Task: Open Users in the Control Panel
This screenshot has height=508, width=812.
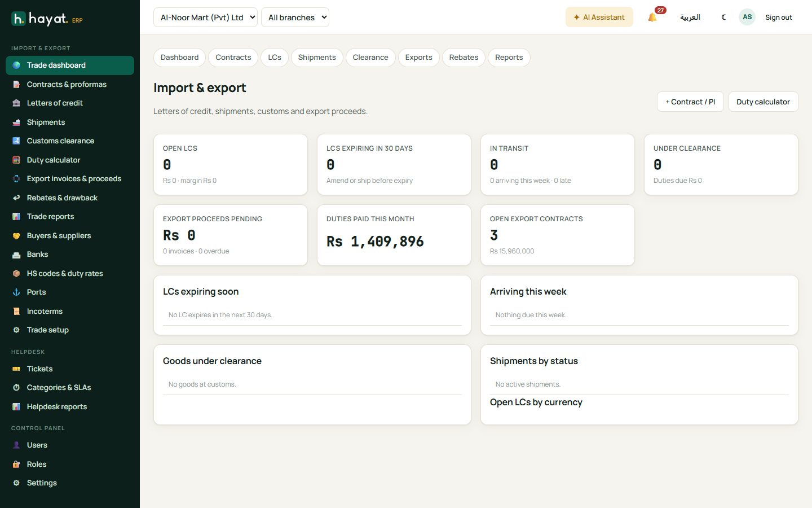Action: tap(70, 445)
